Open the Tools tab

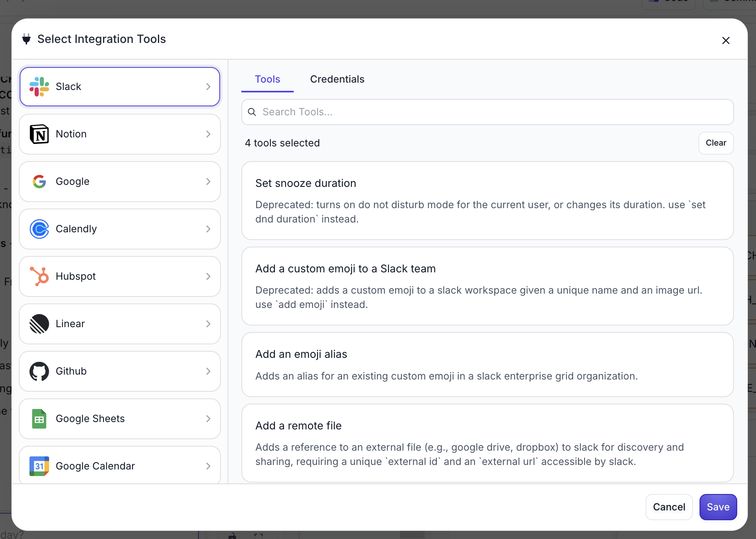click(x=268, y=79)
